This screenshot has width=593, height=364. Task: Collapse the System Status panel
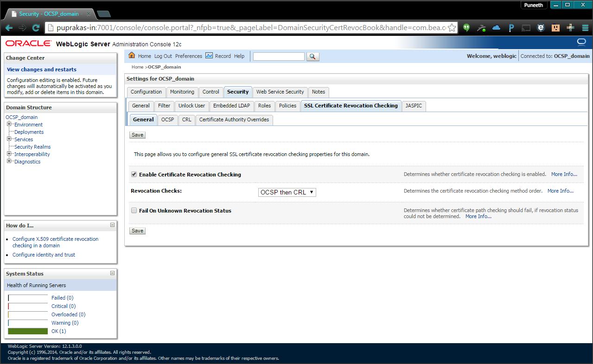coord(112,273)
